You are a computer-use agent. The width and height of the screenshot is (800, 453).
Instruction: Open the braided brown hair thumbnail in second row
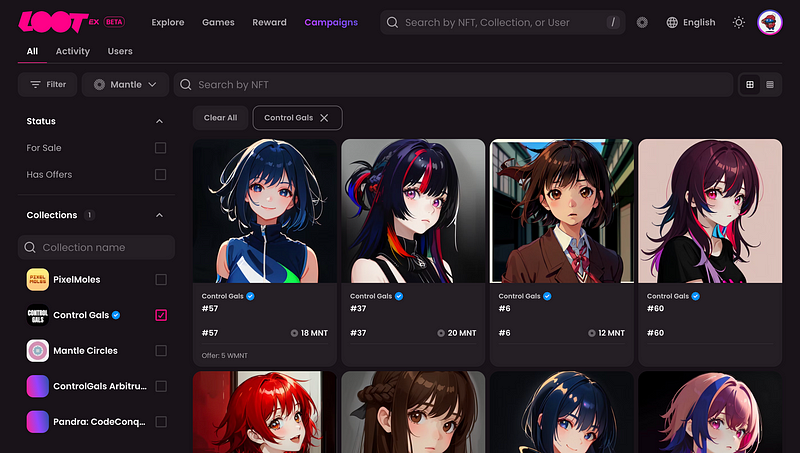tap(413, 412)
